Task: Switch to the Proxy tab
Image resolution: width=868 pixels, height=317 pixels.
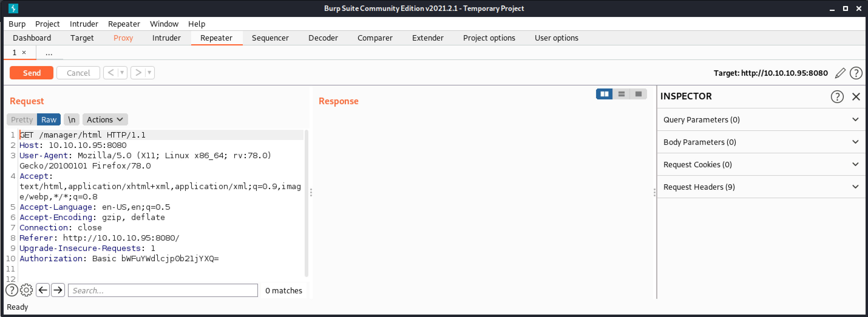Action: point(123,38)
